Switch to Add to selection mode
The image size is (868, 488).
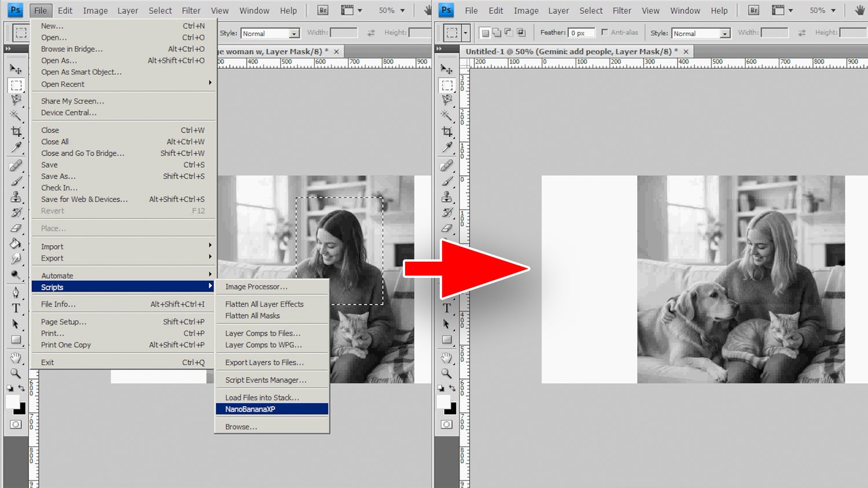(496, 33)
